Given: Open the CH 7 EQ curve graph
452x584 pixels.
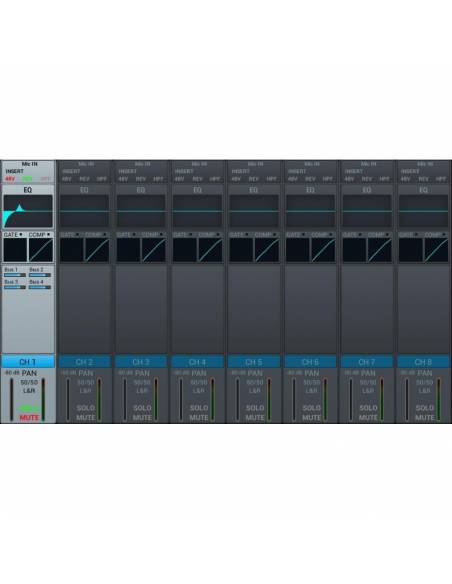Looking at the screenshot, I should [x=367, y=211].
